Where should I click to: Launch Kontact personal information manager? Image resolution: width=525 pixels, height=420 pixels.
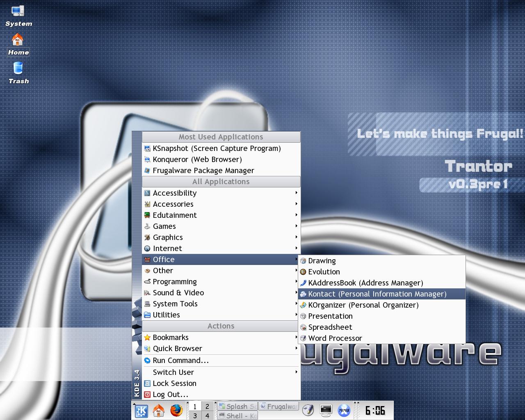click(382, 294)
